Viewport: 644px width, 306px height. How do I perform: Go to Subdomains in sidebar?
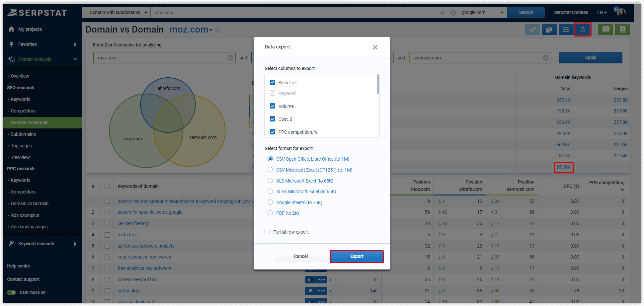pyautogui.click(x=23, y=134)
